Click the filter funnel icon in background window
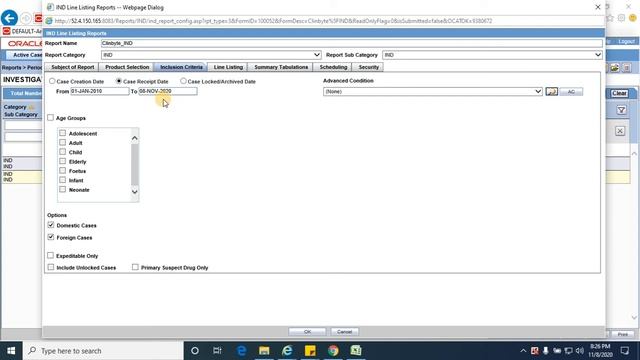This screenshot has width=640, height=360. point(621,110)
